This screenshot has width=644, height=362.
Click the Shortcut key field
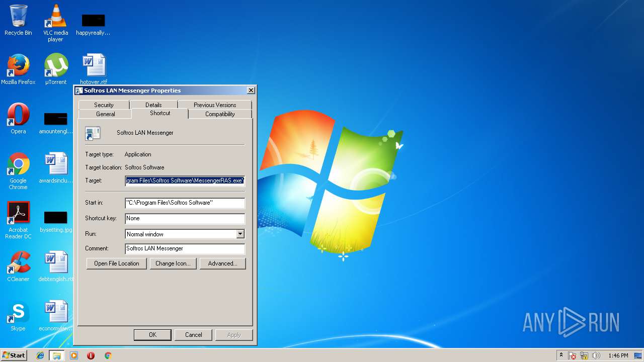click(185, 218)
